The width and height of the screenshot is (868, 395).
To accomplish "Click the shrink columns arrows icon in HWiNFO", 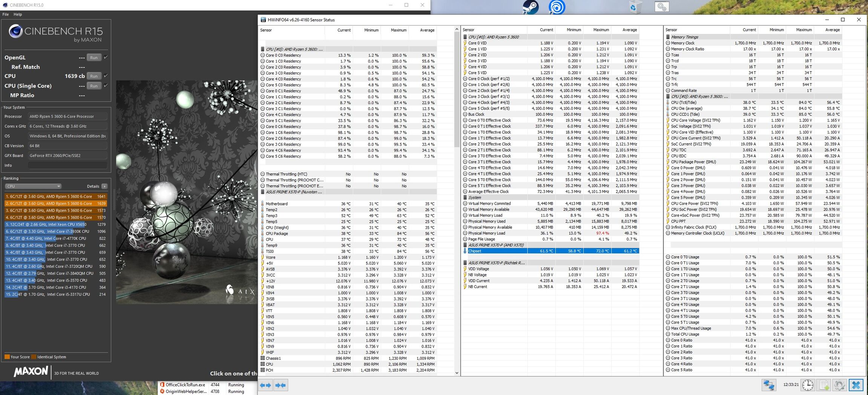I will click(x=281, y=385).
